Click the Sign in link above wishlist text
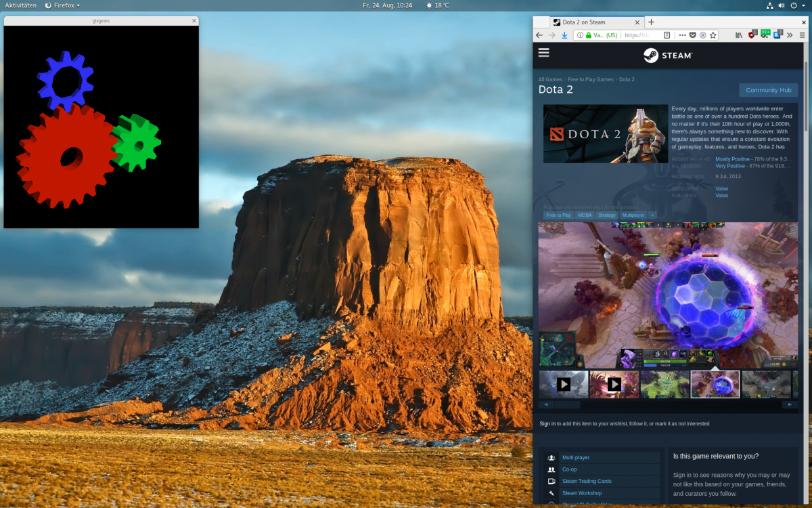This screenshot has height=508, width=812. click(x=547, y=424)
